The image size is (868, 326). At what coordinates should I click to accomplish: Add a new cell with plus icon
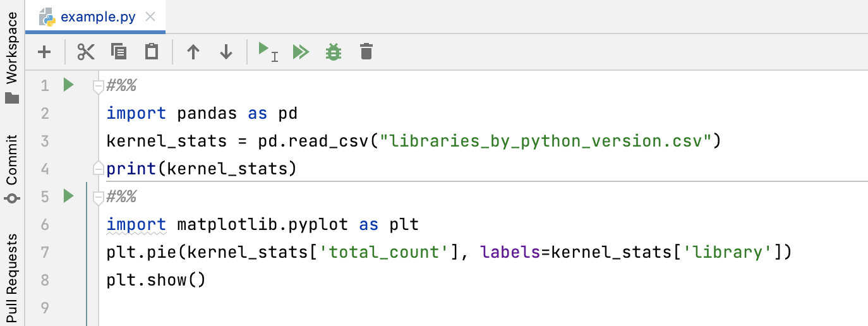click(44, 52)
